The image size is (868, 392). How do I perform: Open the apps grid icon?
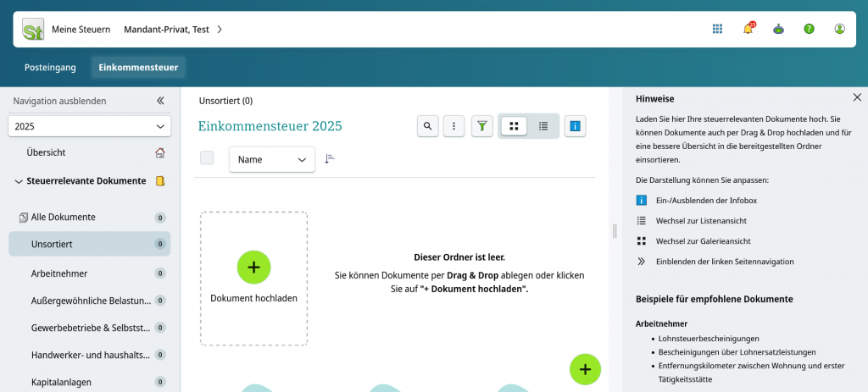click(x=717, y=29)
